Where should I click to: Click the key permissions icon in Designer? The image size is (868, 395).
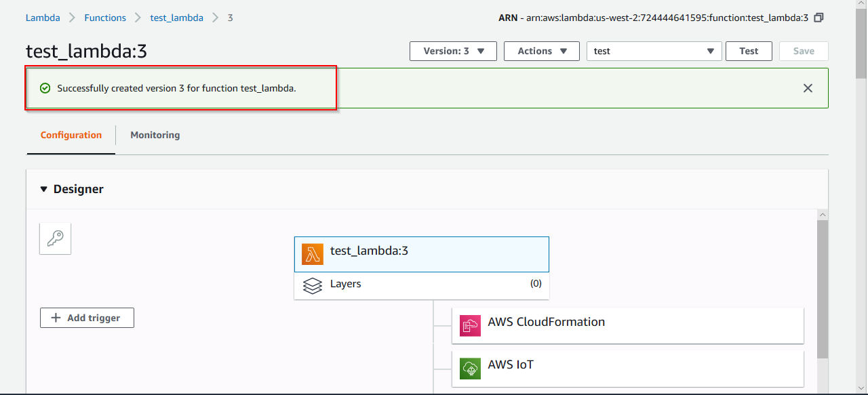[x=55, y=238]
